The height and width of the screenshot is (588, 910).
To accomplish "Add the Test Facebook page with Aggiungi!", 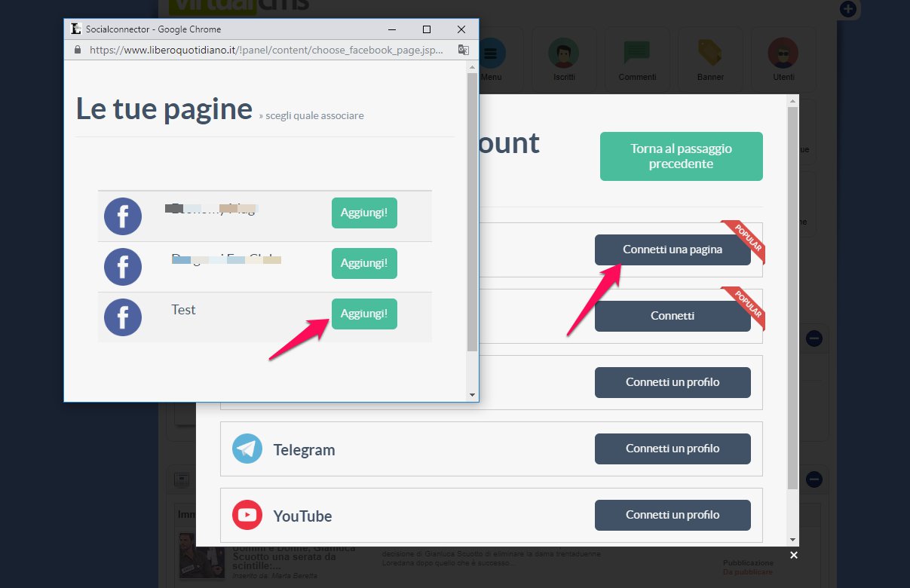I will pos(364,314).
